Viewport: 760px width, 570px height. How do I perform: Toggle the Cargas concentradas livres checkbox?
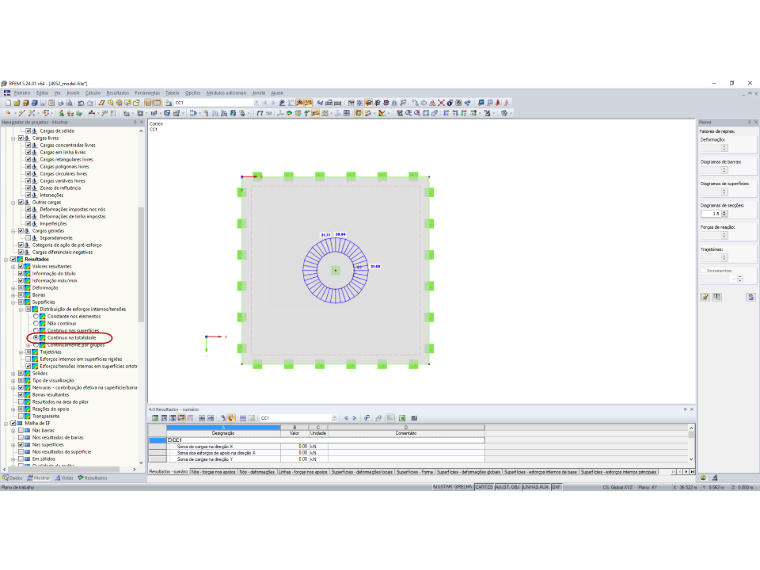pyautogui.click(x=28, y=145)
